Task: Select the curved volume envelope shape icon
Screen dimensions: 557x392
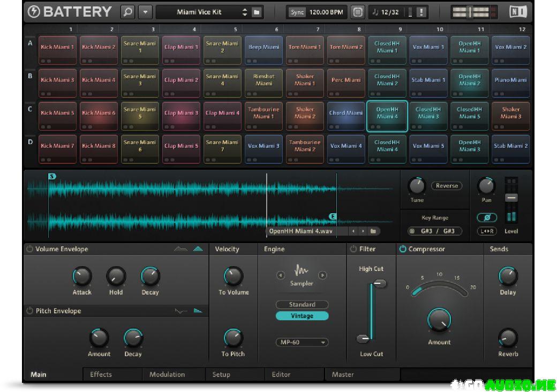Action: pyautogui.click(x=180, y=249)
